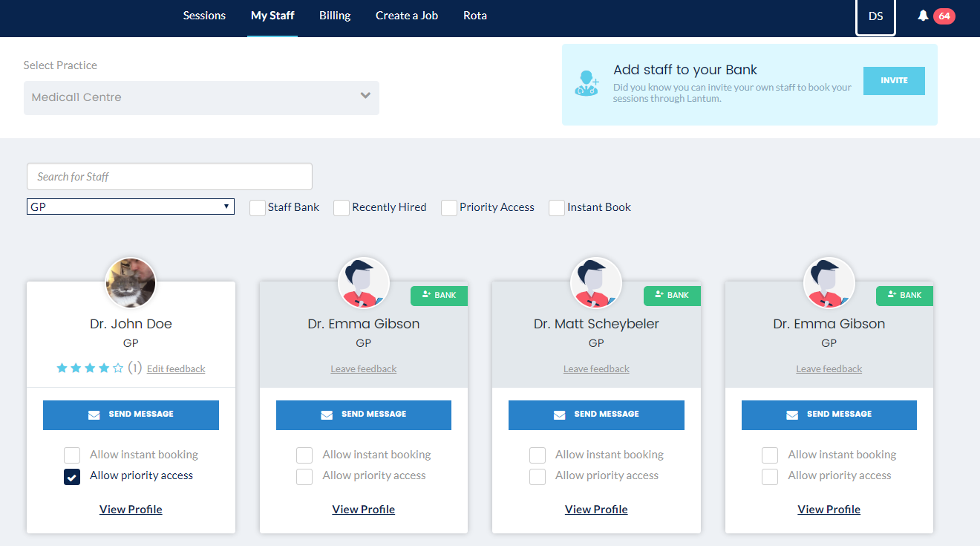Enable the Priority Access filter checkbox
The width and height of the screenshot is (980, 546).
pos(449,208)
